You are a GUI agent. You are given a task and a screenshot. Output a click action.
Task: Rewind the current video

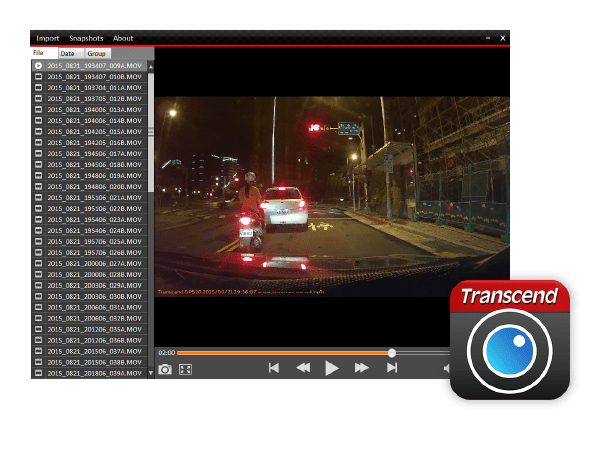pyautogui.click(x=303, y=368)
